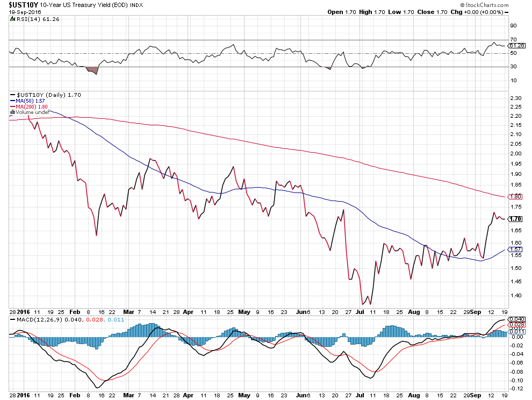This screenshot has width=532, height=400.
Task: Click the black $UST10Y legend line marker
Action: click(13, 95)
